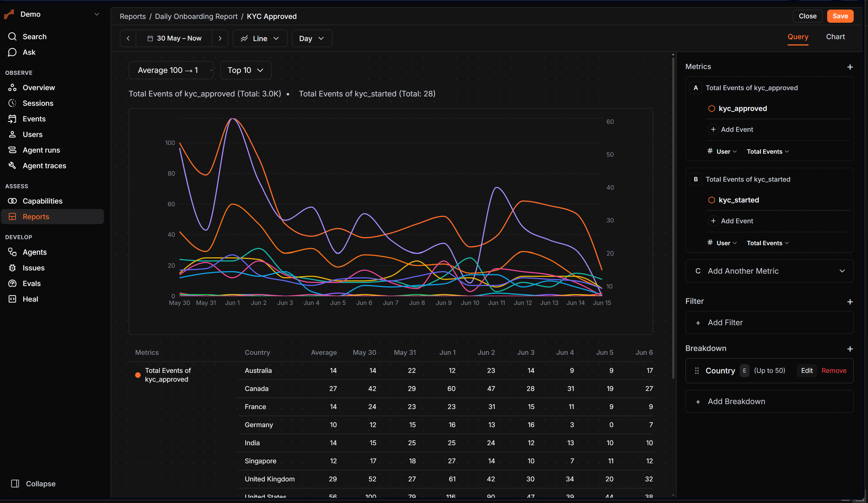The height and width of the screenshot is (503, 868).
Task: Add a new metric with plus icon
Action: tap(850, 67)
